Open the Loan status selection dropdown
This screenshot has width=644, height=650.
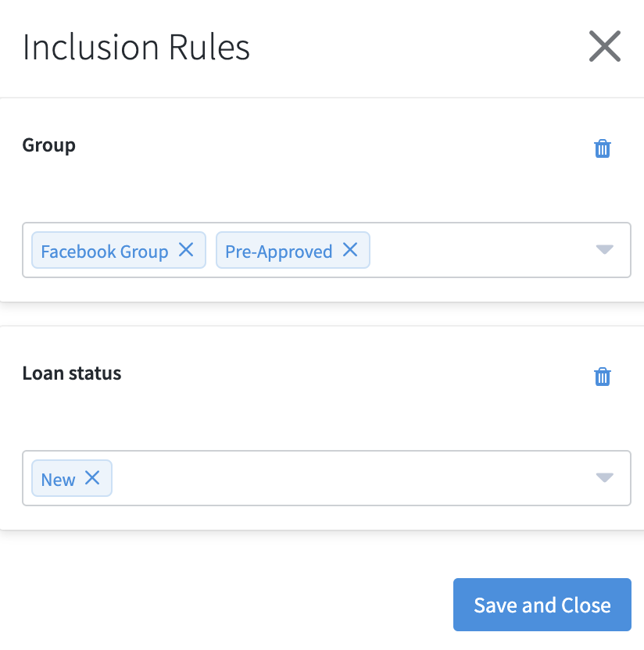pos(603,478)
